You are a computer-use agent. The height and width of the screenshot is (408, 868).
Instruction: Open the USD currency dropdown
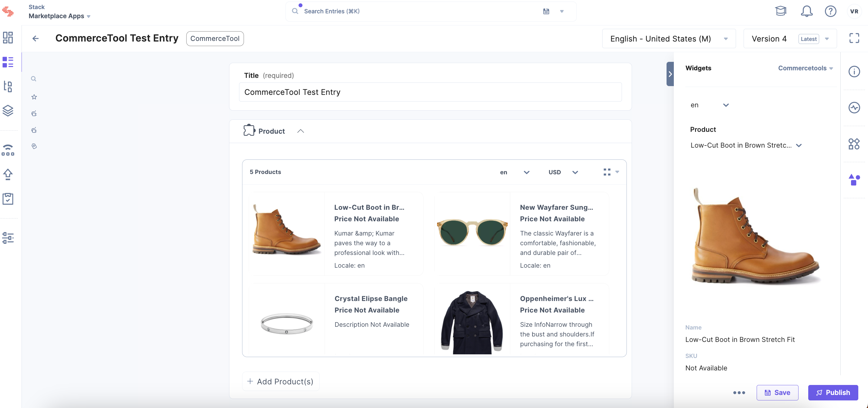tap(563, 172)
